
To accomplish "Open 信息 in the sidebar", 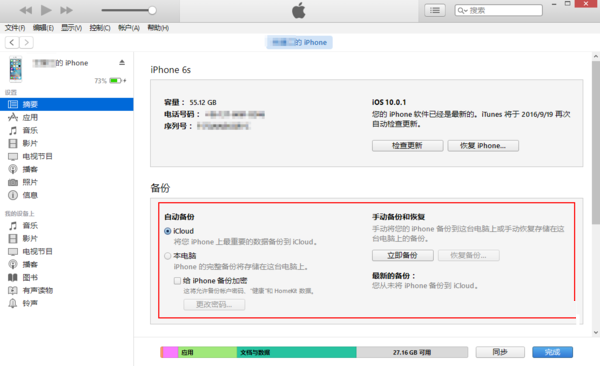I will [x=67, y=195].
